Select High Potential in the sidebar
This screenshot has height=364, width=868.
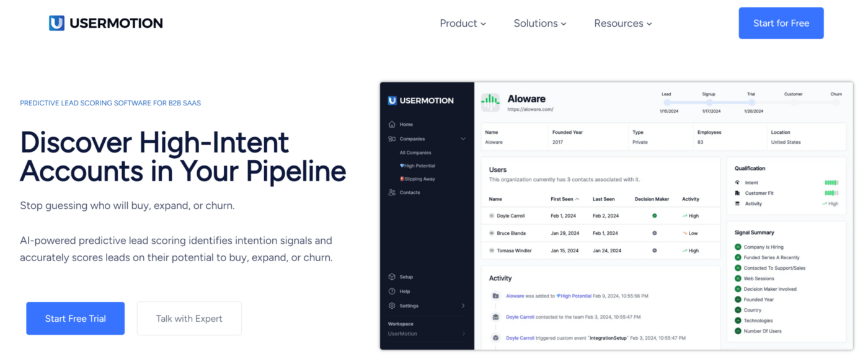pos(417,166)
